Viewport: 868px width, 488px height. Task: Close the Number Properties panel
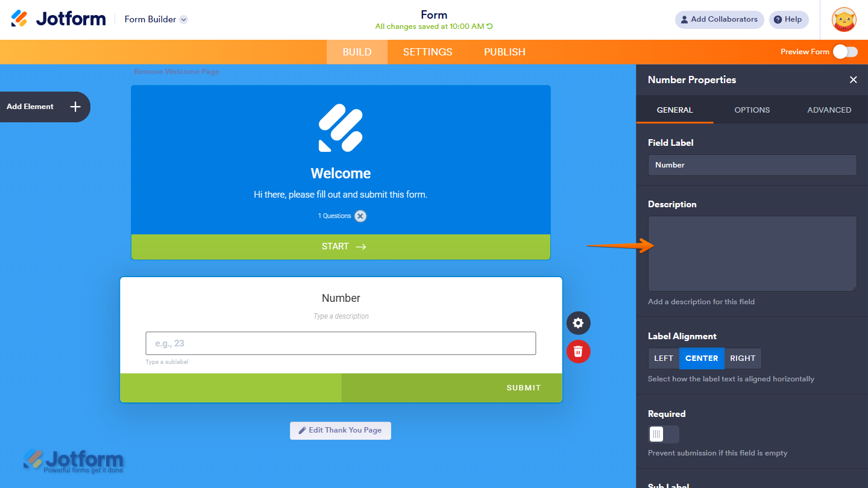(853, 80)
